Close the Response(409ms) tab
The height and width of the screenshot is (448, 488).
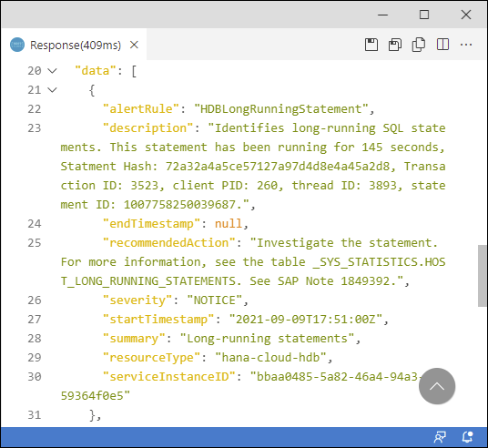(x=134, y=45)
